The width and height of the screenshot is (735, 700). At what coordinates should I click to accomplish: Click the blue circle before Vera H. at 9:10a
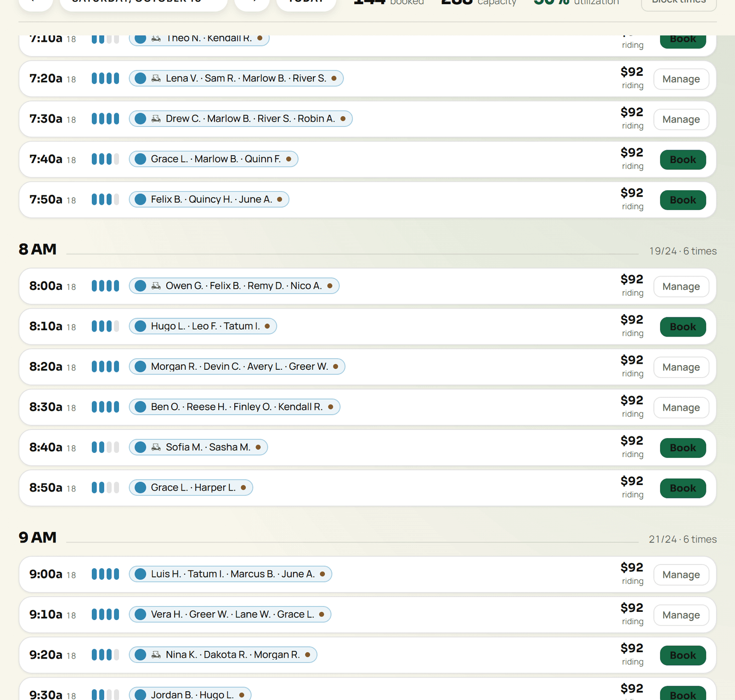[141, 614]
